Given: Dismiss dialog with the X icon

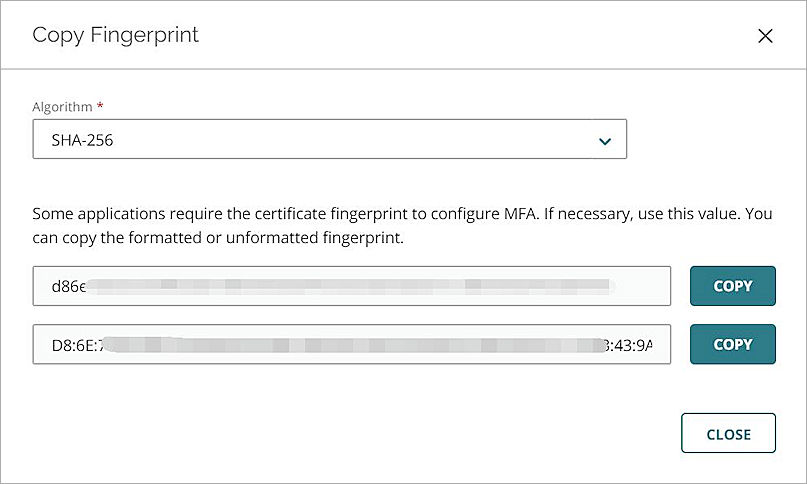Looking at the screenshot, I should 765,36.
